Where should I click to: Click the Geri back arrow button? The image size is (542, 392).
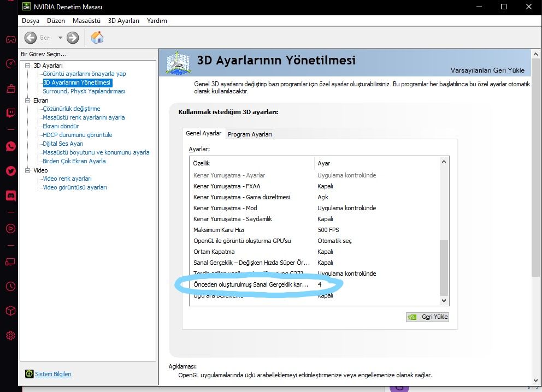tap(31, 38)
